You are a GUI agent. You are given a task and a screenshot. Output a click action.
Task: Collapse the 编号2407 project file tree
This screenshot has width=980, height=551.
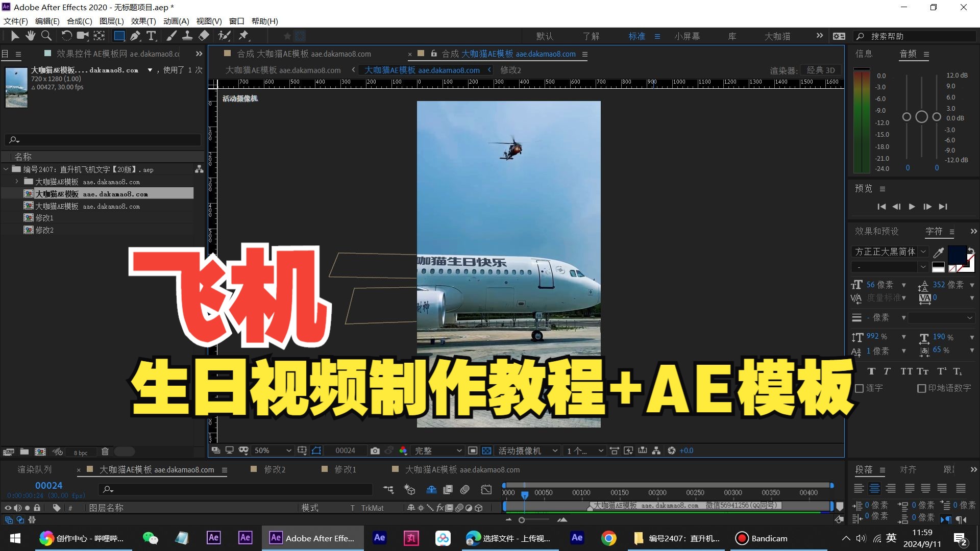pyautogui.click(x=6, y=169)
